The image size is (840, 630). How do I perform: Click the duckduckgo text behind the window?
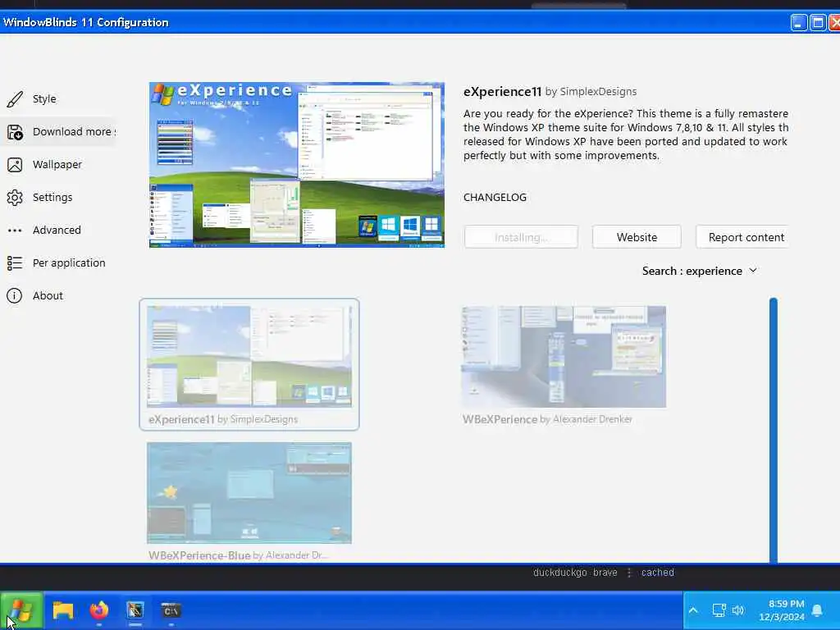point(559,572)
